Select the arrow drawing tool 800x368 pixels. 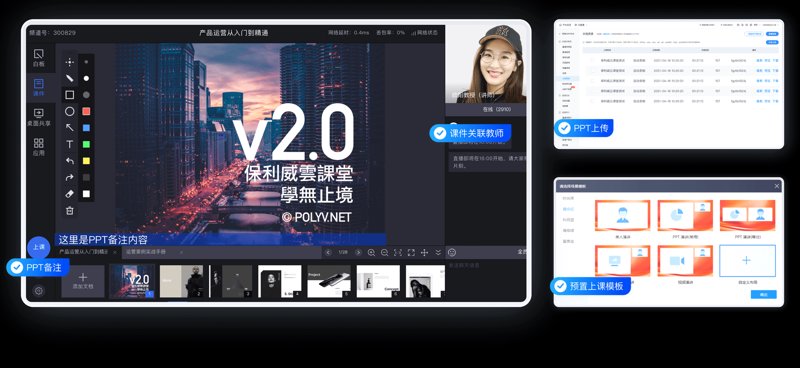[70, 128]
